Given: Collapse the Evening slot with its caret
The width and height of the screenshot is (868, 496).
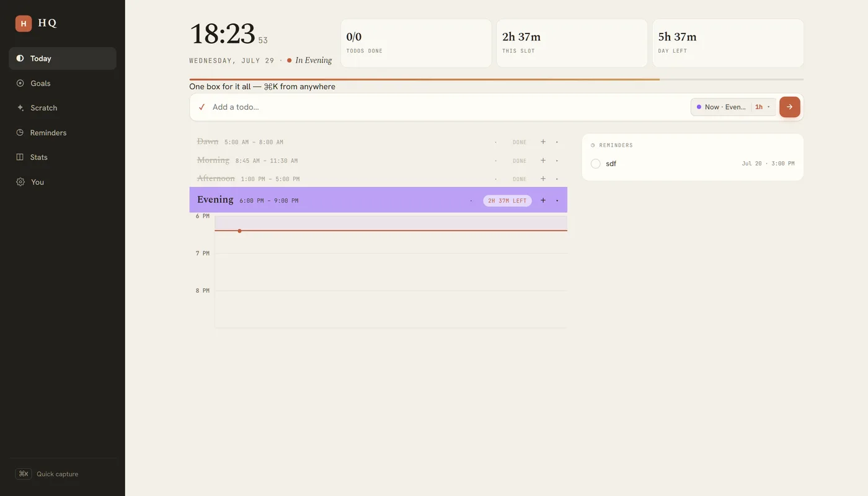Looking at the screenshot, I should [x=557, y=200].
